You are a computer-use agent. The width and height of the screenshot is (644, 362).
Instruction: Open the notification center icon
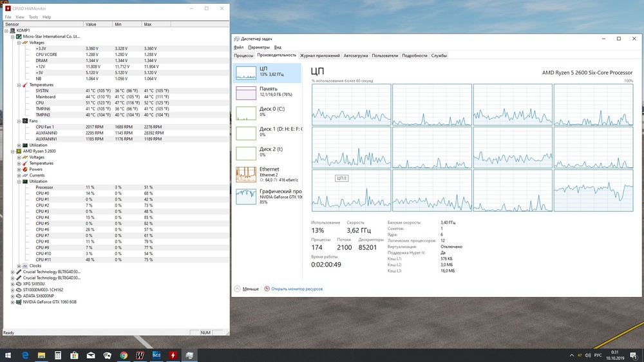point(634,356)
